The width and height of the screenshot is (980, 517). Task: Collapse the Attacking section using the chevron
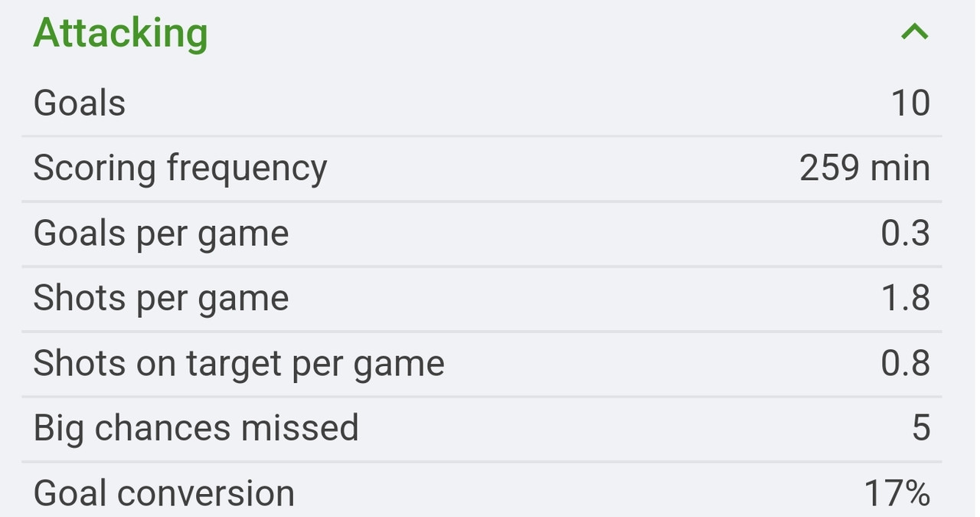point(915,31)
